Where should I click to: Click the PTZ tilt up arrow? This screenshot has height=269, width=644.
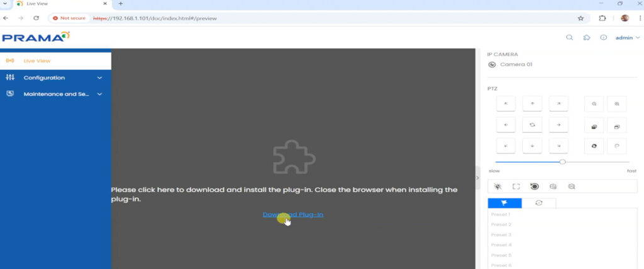(x=532, y=104)
